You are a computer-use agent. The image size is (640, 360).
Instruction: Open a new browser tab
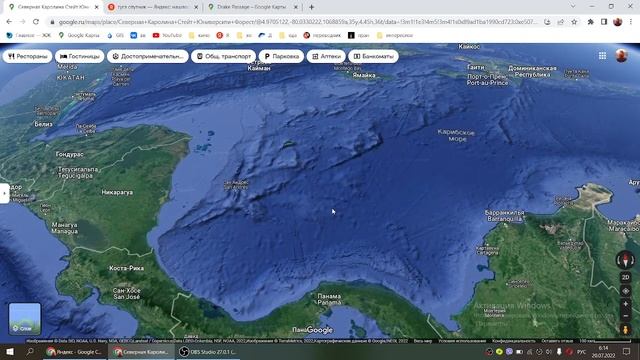311,7
